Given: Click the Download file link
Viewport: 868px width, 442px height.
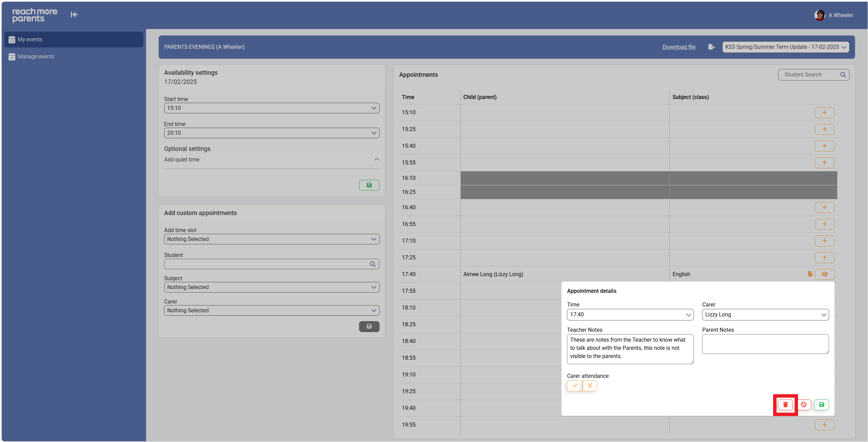Looking at the screenshot, I should click(x=679, y=47).
